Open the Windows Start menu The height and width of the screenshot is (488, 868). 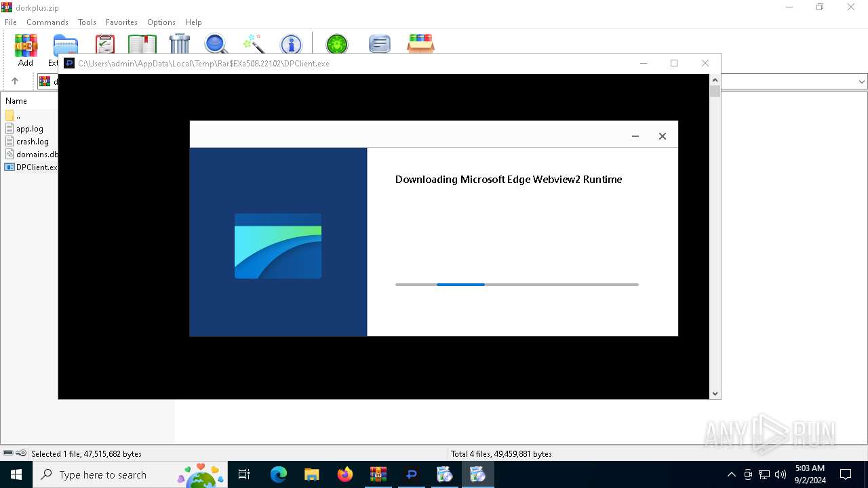click(16, 474)
